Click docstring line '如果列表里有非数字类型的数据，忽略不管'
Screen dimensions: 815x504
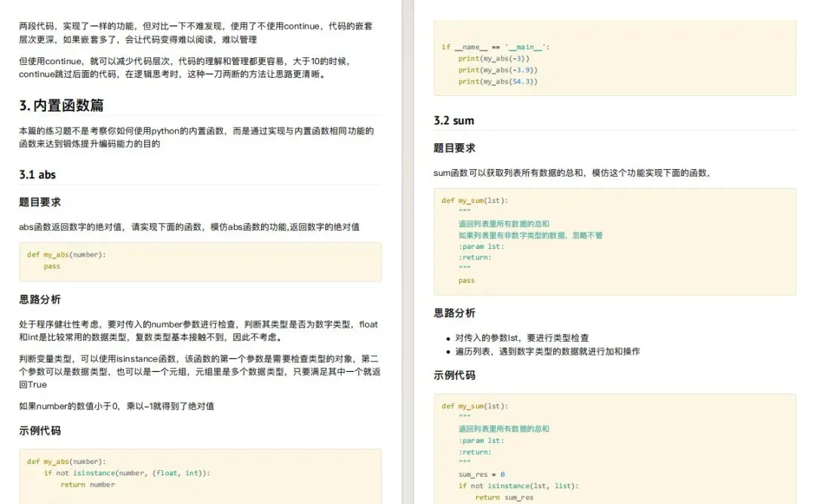(x=531, y=235)
